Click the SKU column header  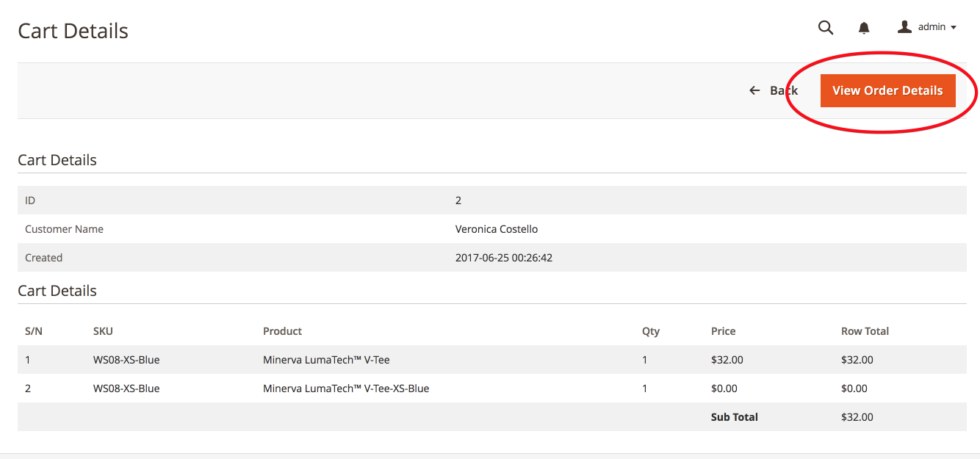tap(103, 331)
